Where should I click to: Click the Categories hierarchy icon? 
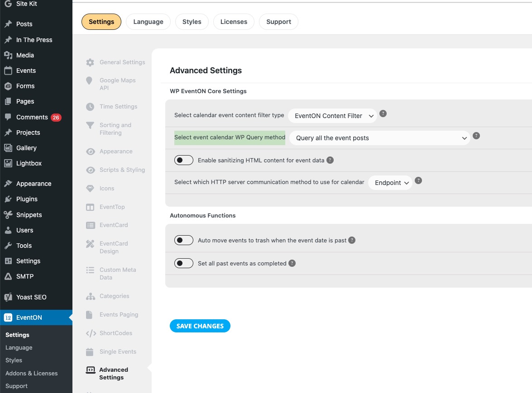point(90,296)
